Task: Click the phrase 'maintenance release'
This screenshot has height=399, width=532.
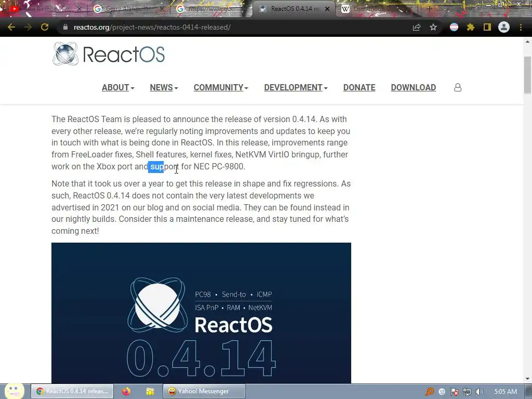Action: (215, 219)
